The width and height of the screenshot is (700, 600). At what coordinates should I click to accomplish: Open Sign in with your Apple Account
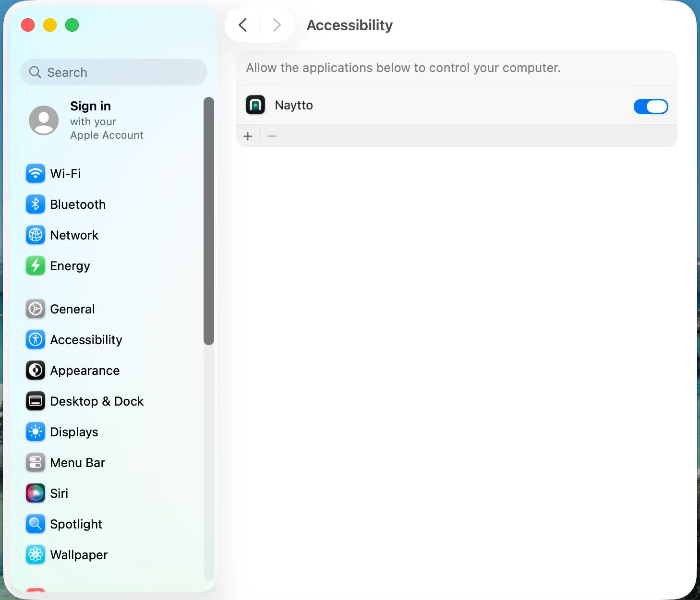point(107,120)
